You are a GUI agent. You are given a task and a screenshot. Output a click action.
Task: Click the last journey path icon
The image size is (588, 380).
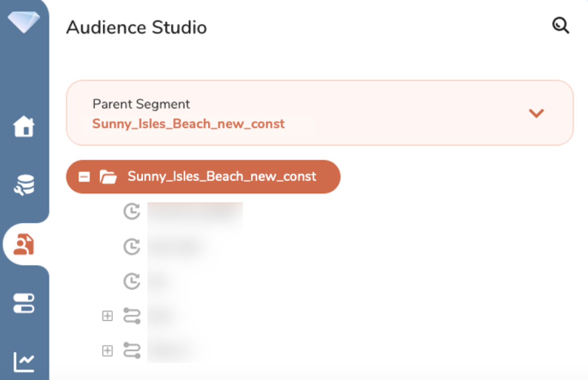point(132,351)
